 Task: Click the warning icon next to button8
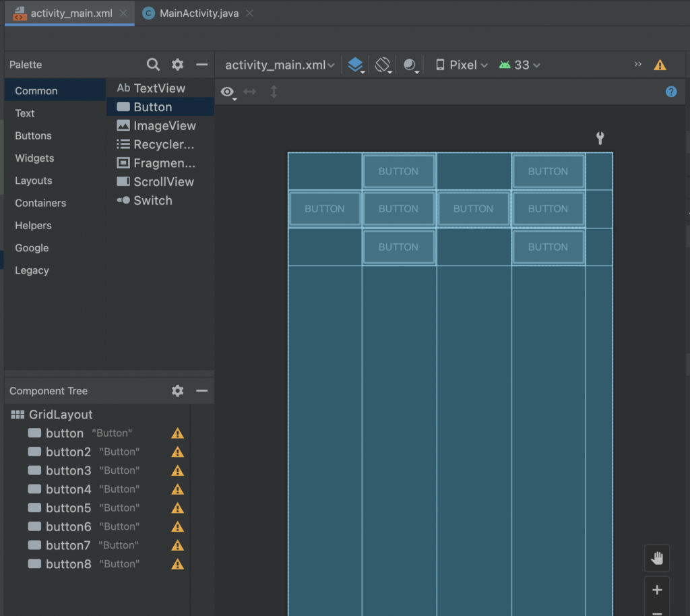(x=177, y=564)
